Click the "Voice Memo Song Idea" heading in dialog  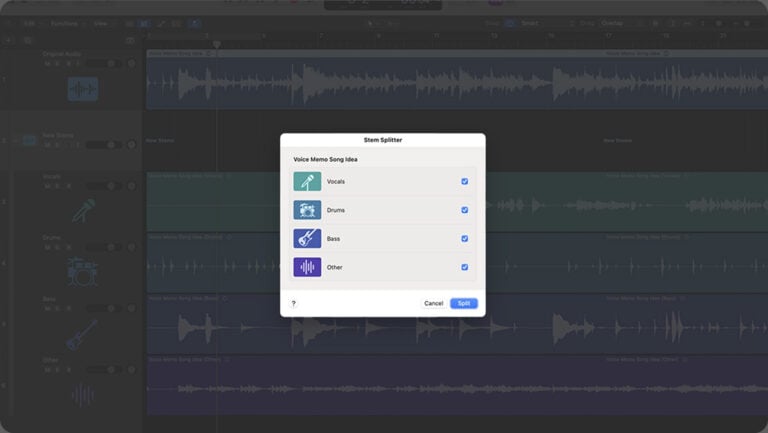[x=325, y=159]
